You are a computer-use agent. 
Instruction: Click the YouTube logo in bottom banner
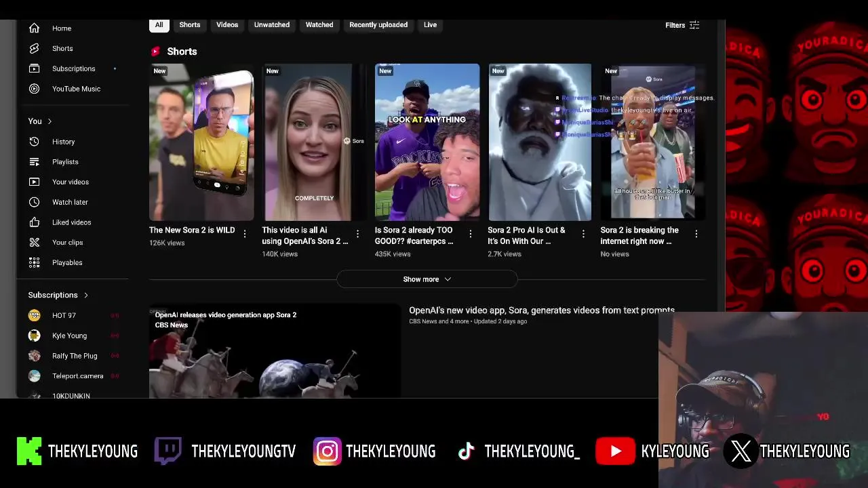coord(615,451)
